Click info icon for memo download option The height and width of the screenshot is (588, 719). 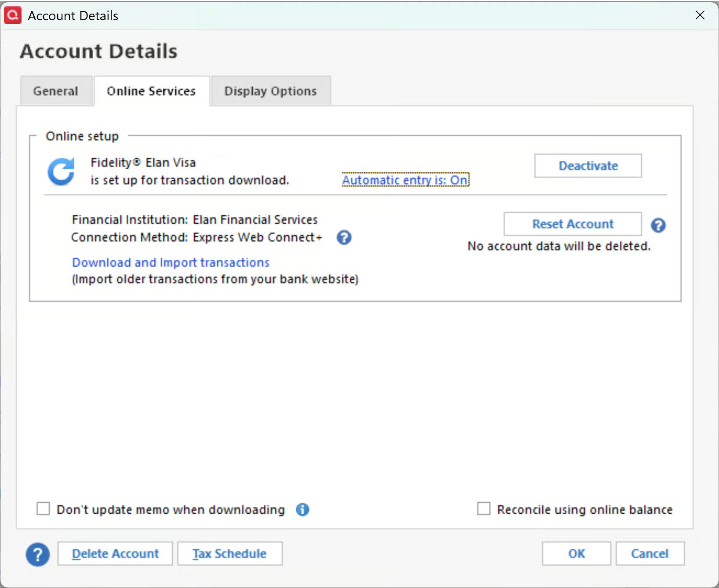pos(302,510)
